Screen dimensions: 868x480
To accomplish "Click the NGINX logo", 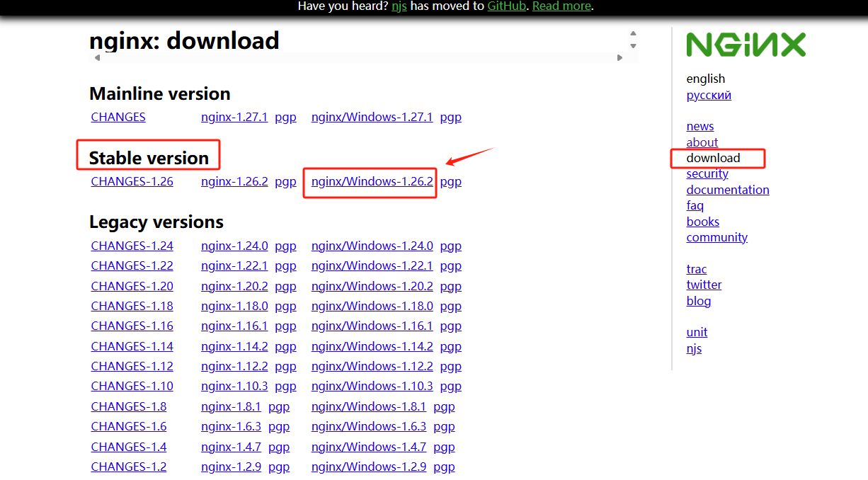I will coord(746,45).
